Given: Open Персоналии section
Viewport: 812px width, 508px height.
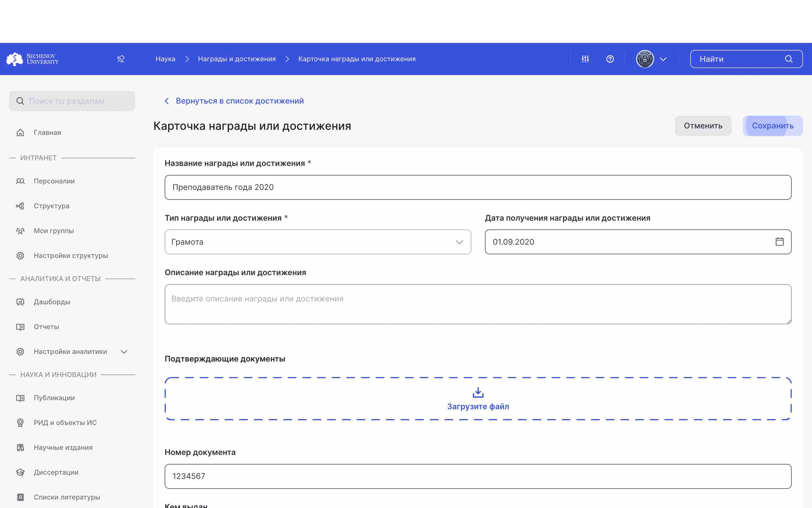Looking at the screenshot, I should [54, 181].
